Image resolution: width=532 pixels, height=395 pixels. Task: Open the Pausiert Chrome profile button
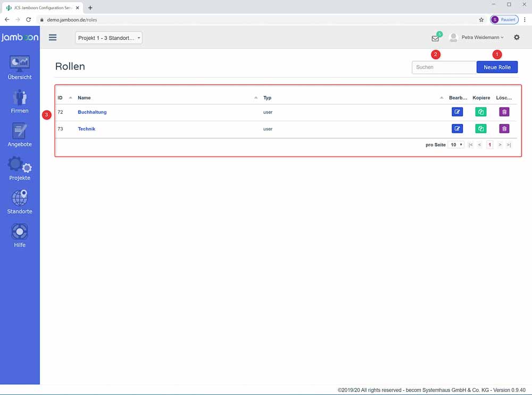point(504,20)
